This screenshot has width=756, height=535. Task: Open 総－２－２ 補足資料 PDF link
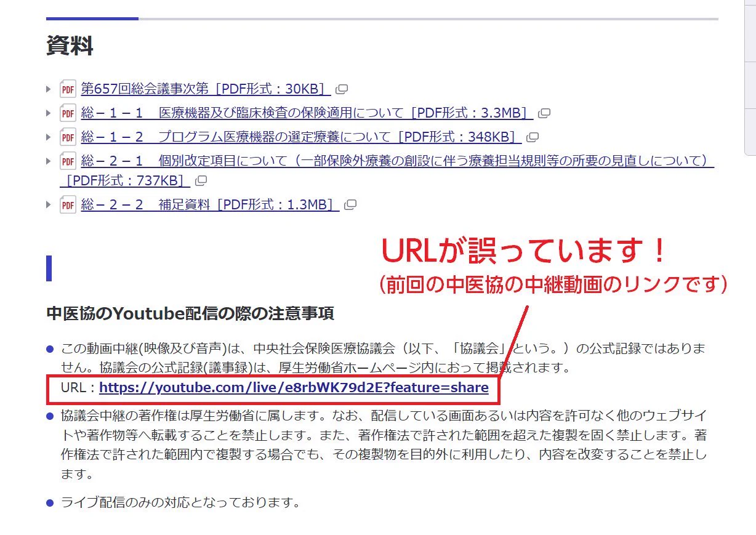click(x=210, y=204)
